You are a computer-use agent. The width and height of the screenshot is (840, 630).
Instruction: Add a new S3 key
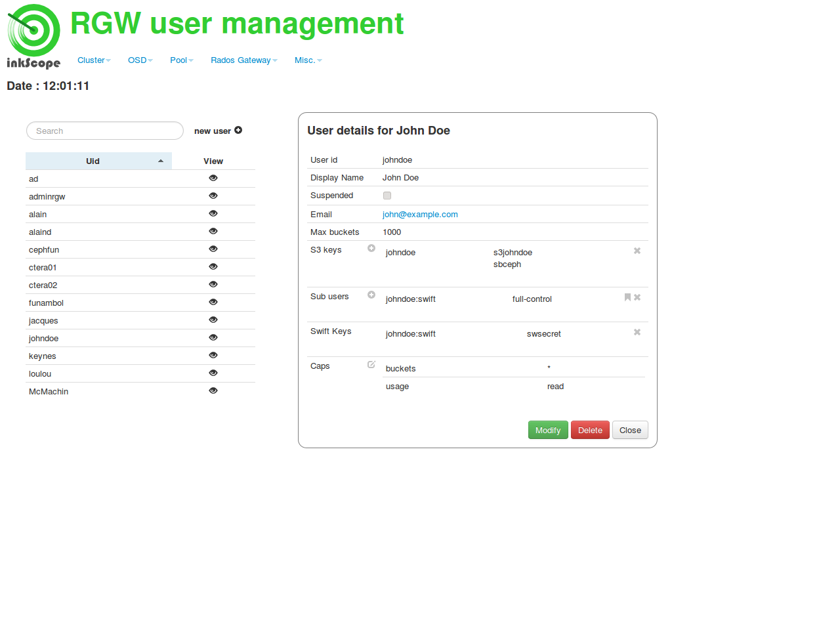click(x=371, y=248)
